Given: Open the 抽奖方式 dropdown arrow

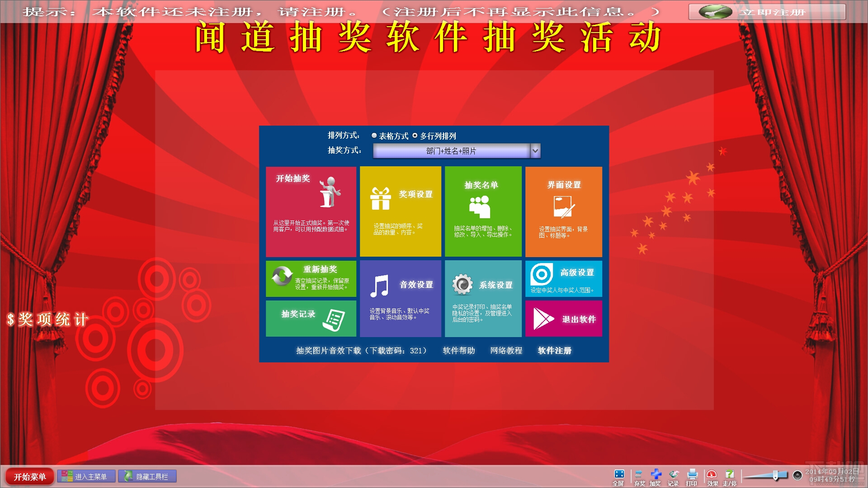Looking at the screenshot, I should 535,150.
